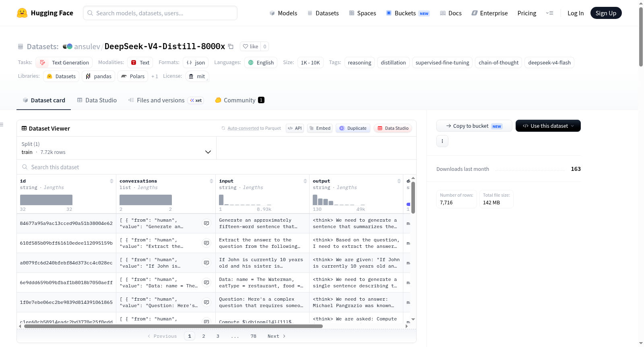644x347 pixels.
Task: Click the API button in Dataset Viewer
Action: click(x=295, y=128)
